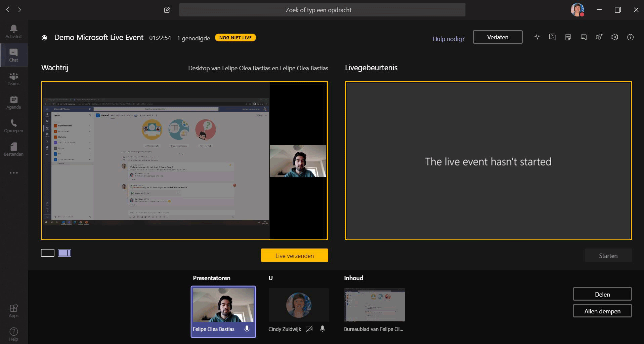Toggle Cindy Zuidwijk's camera
The width and height of the screenshot is (644, 344).
pyautogui.click(x=309, y=329)
